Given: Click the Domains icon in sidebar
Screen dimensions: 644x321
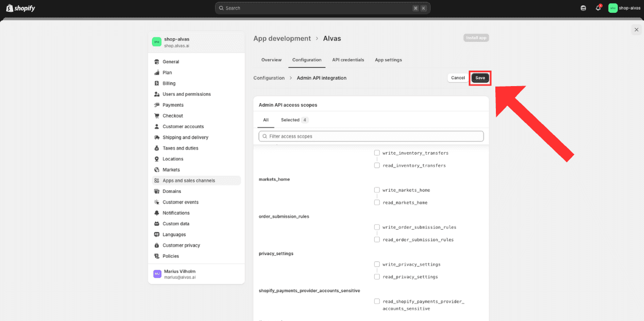Looking at the screenshot, I should click(157, 191).
